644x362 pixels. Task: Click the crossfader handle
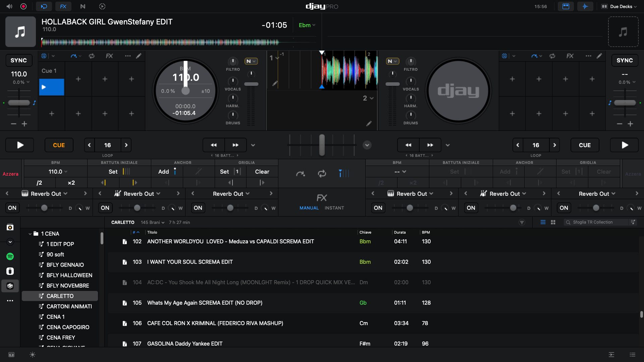(322, 145)
